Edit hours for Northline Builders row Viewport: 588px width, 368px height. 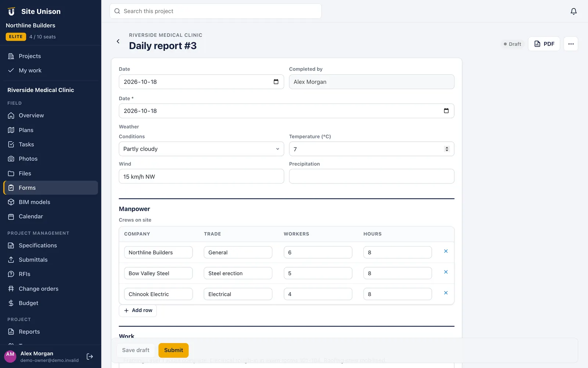[398, 252]
